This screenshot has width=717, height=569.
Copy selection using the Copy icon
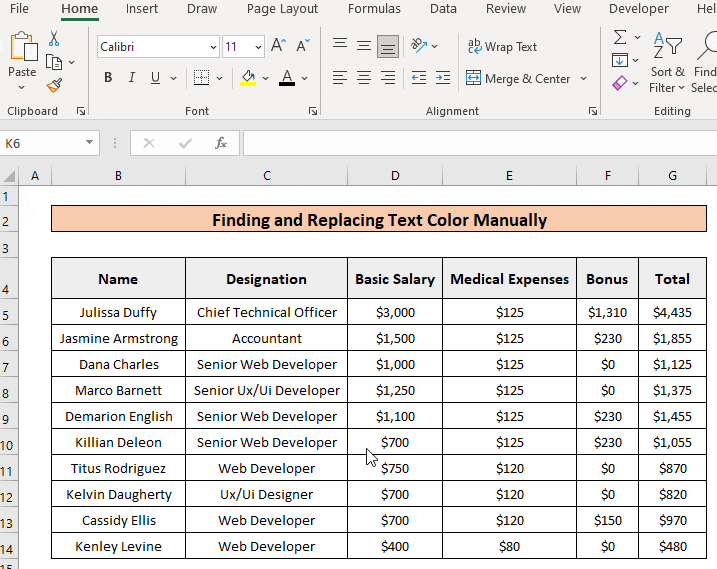click(x=54, y=62)
